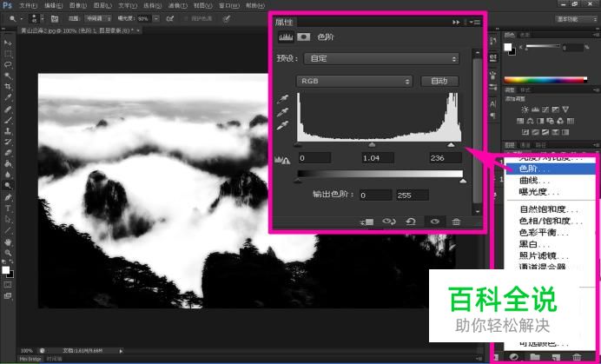Select the Hand tool
This screenshot has height=364, width=601.
tap(8, 242)
